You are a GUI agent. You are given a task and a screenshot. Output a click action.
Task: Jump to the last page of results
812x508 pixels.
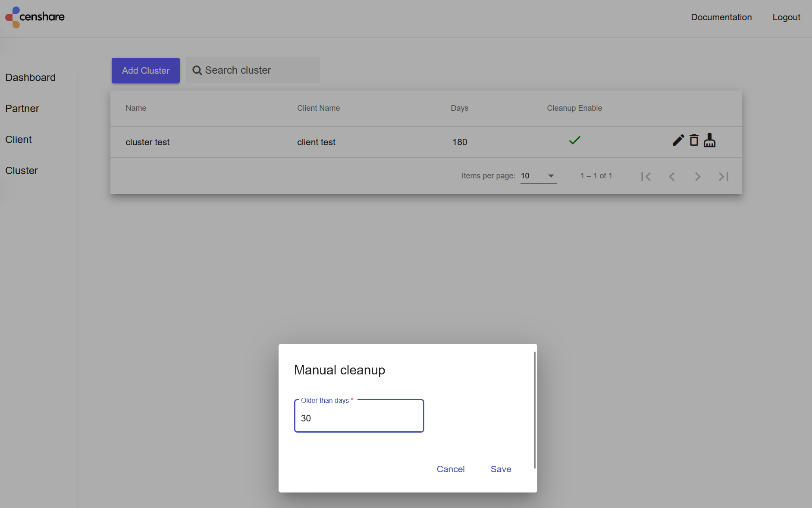pyautogui.click(x=723, y=177)
